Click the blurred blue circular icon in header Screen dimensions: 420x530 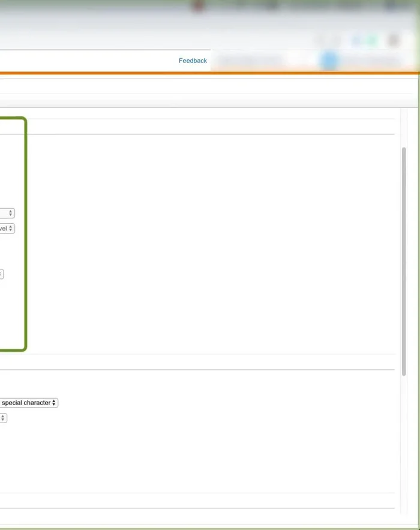click(x=329, y=61)
